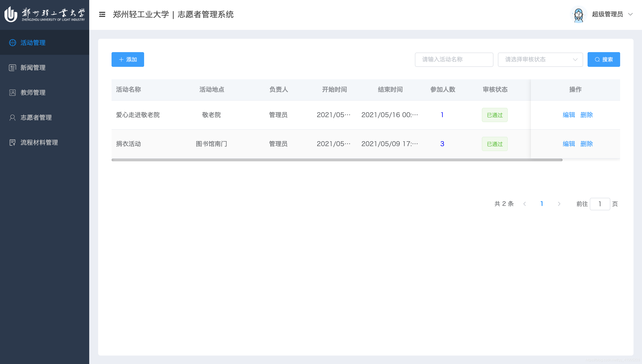The image size is (642, 364).
Task: Focus the 请输入活动名称 input field
Action: click(x=454, y=59)
